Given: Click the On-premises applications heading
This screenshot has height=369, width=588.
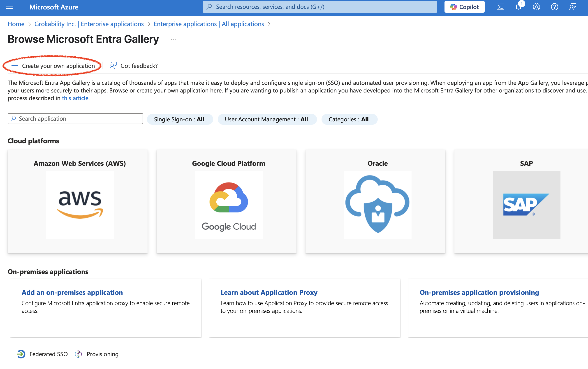Looking at the screenshot, I should click(x=48, y=272).
